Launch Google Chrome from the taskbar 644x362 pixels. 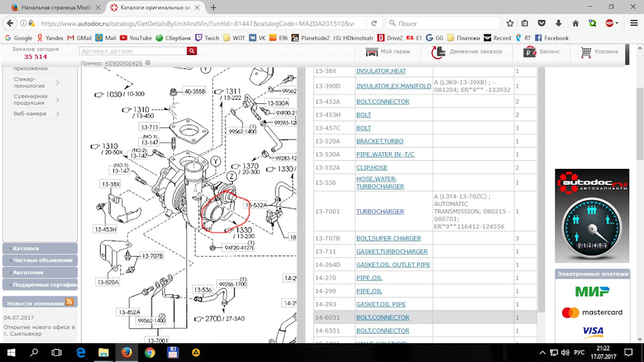(150, 353)
